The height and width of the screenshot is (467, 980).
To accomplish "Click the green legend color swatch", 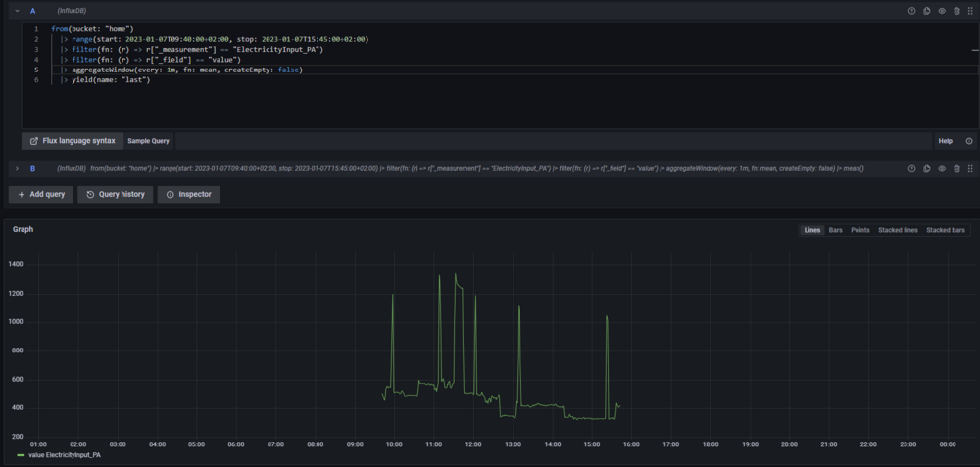I will click(21, 455).
